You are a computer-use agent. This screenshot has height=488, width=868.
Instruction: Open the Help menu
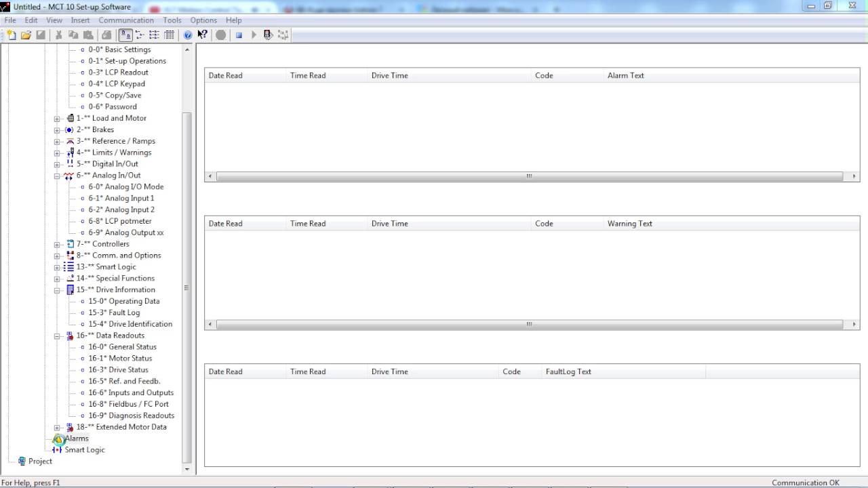(x=233, y=20)
